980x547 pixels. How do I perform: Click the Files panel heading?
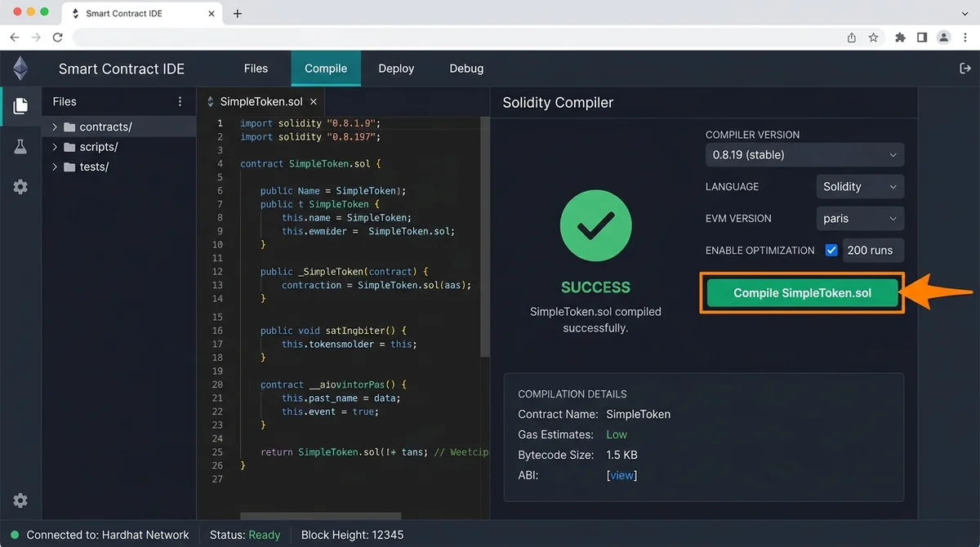pyautogui.click(x=65, y=102)
